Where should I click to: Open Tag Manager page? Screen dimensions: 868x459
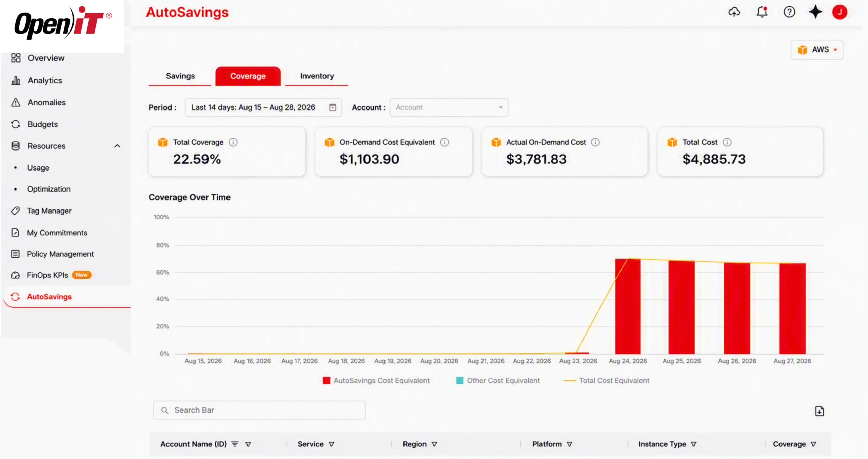point(49,211)
